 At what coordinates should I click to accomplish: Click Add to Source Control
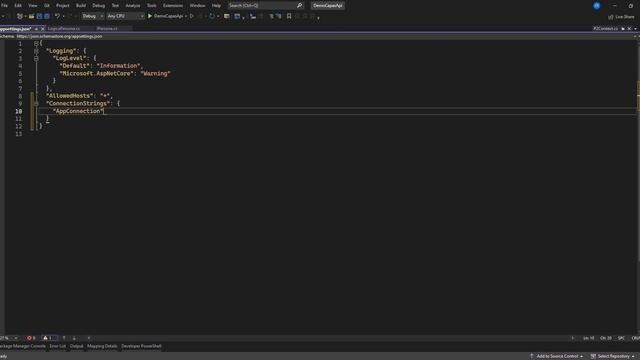(x=556, y=356)
